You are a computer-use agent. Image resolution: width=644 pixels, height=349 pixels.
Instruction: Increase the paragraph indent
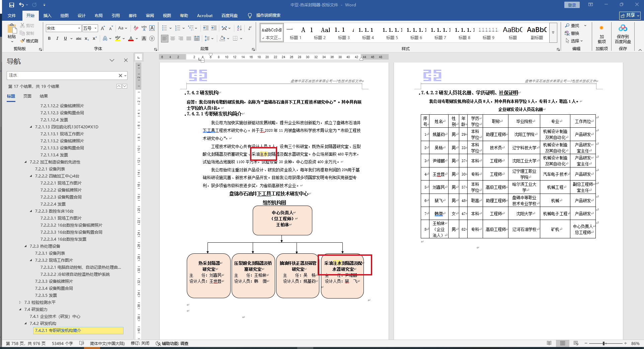pyautogui.click(x=214, y=28)
